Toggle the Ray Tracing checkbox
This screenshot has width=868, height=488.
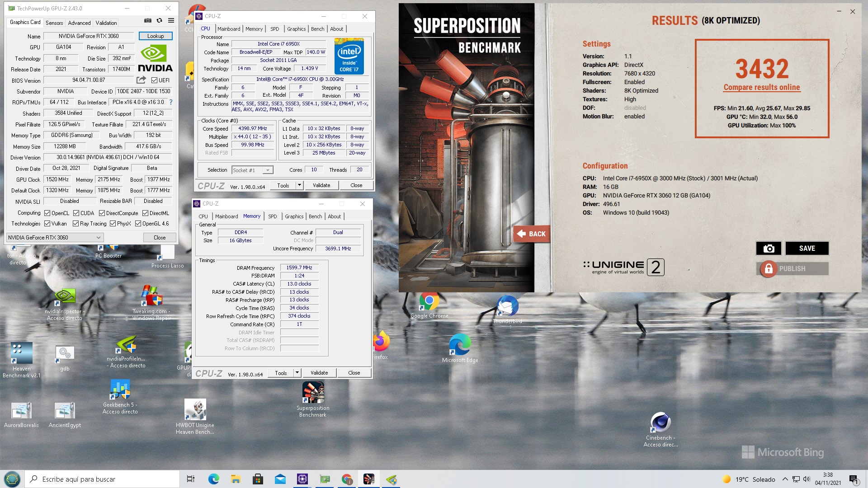75,224
